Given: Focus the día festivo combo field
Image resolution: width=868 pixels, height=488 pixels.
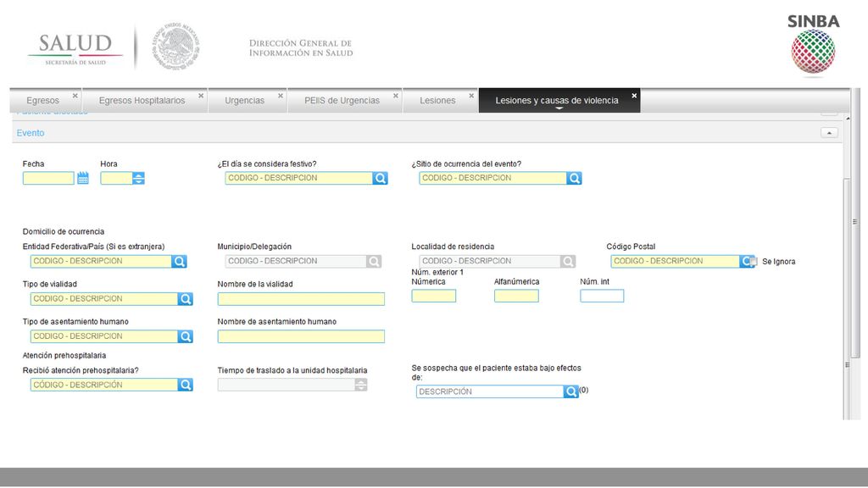Looking at the screenshot, I should click(x=299, y=178).
